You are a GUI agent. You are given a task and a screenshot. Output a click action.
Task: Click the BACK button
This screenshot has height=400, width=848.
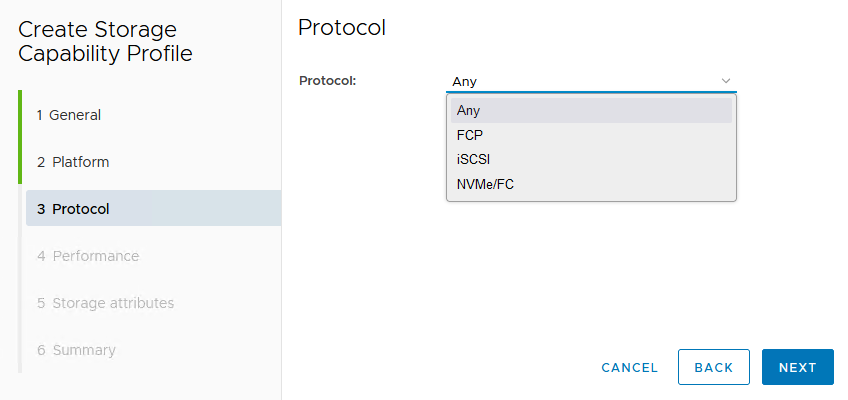713,367
